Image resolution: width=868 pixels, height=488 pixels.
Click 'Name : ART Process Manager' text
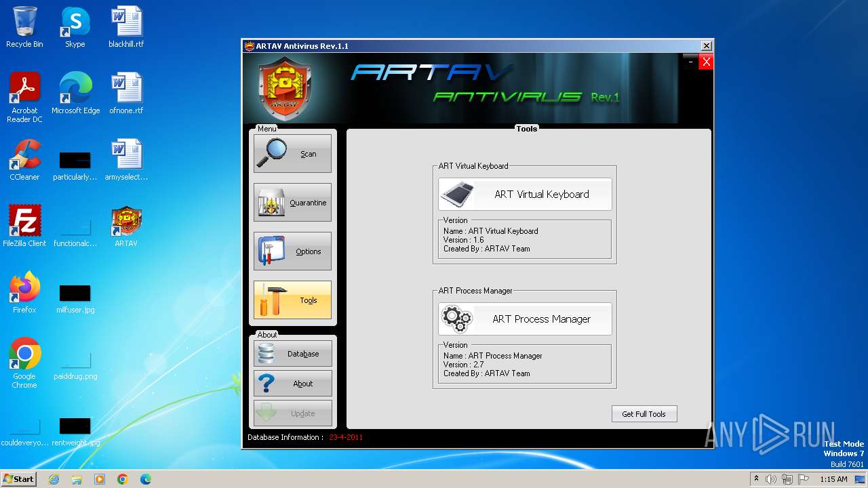click(x=493, y=356)
